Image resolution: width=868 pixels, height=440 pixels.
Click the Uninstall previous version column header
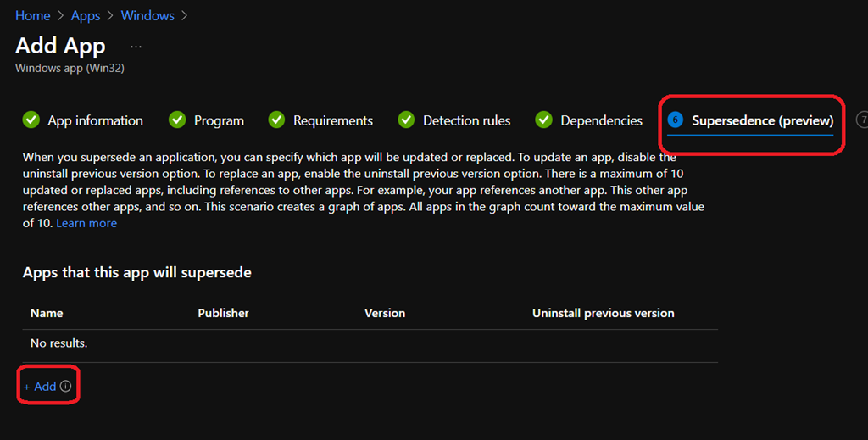603,313
